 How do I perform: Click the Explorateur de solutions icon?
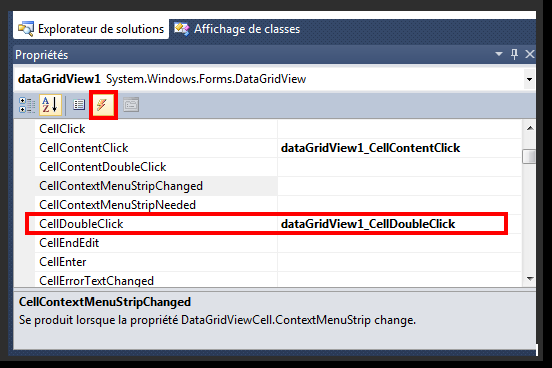[x=26, y=29]
